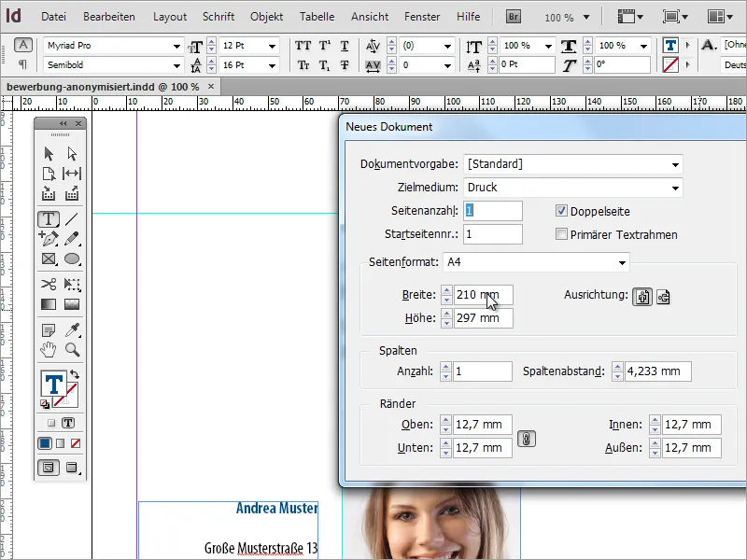
Task: Open Zielmedium dropdown
Action: [x=675, y=189]
